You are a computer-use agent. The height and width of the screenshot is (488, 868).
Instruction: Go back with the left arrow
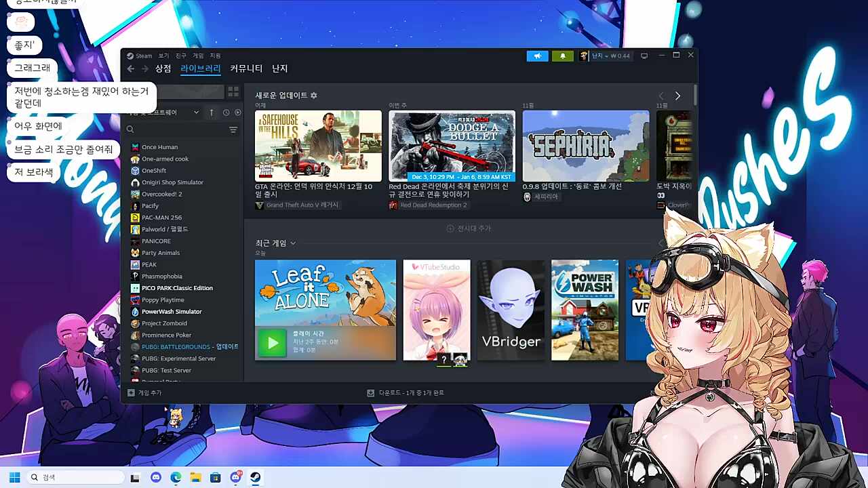131,68
